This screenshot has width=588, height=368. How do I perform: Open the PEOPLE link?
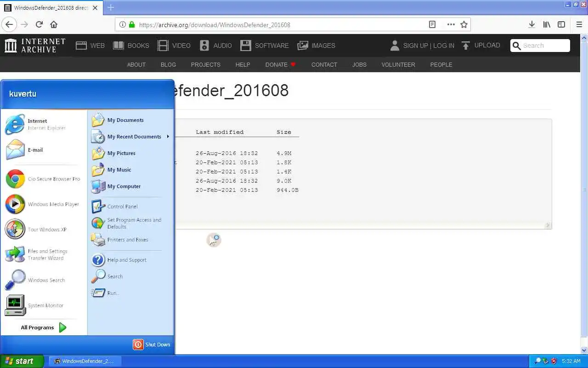coord(441,64)
